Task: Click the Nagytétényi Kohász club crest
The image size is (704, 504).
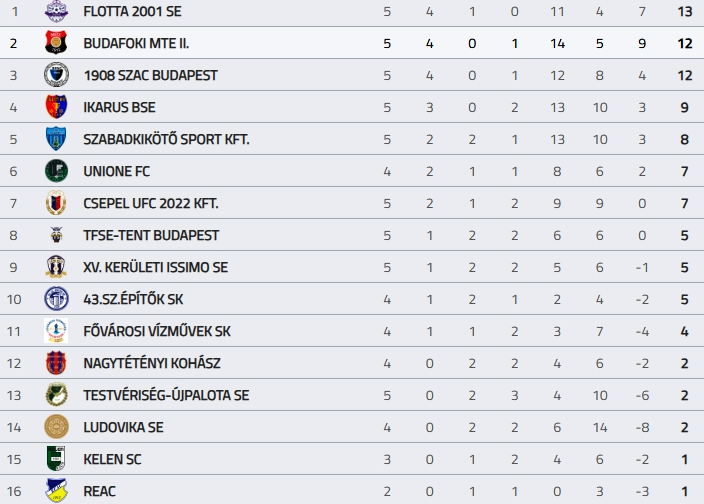Action: (x=56, y=363)
